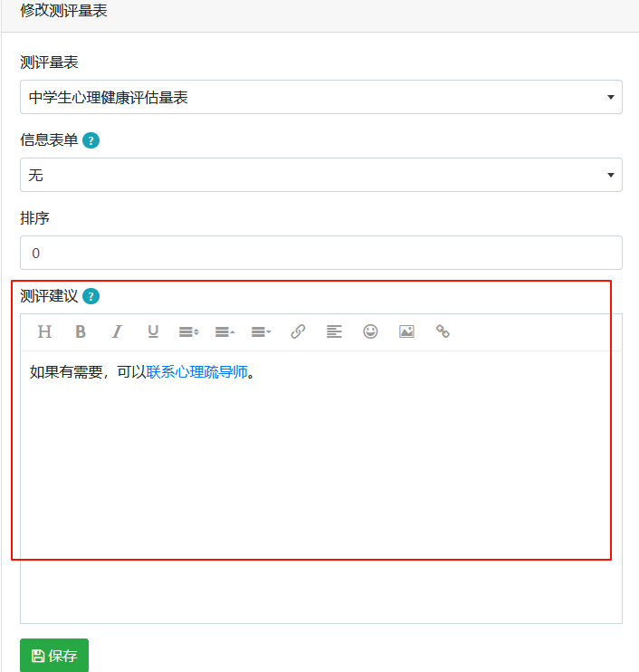
Task: Click the lines icon with up arrow
Action: coord(225,331)
